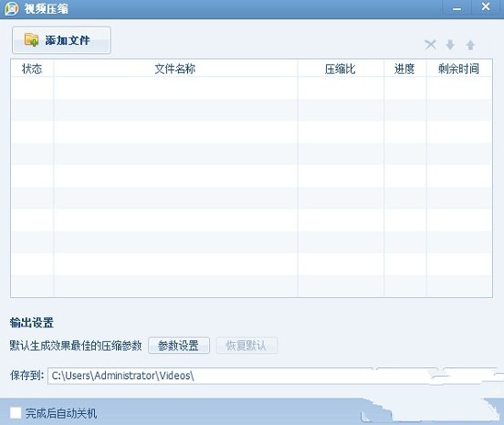This screenshot has width=504, height=425.
Task: Open 参数设置 parameter settings
Action: point(179,345)
